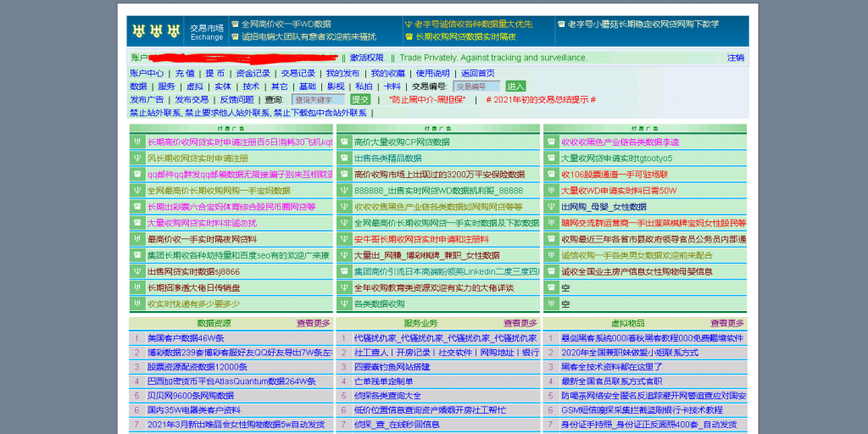Click the phone icon beside 出售各类精品数据
Image resolution: width=868 pixels, height=434 pixels.
(344, 159)
